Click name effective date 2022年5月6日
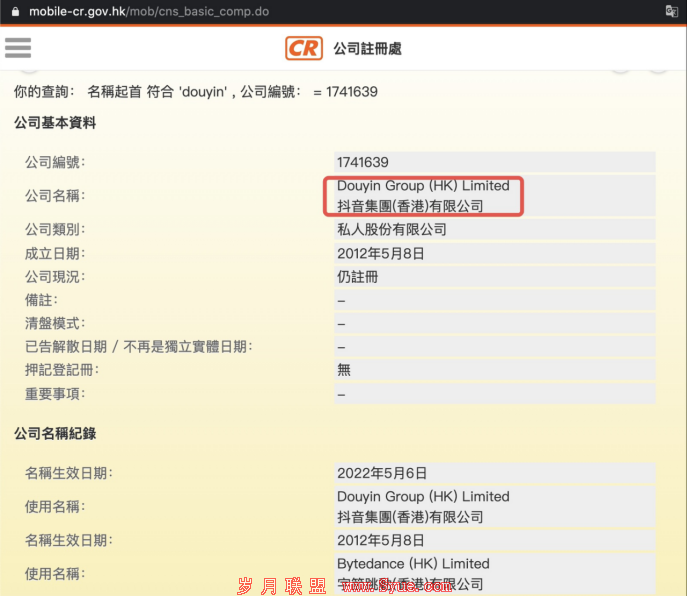The width and height of the screenshot is (687, 596). pos(382,473)
